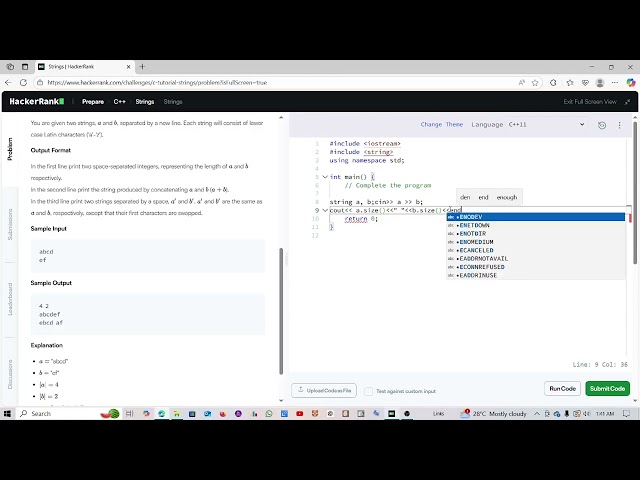
Task: Open File Explorer from the taskbar
Action: 177,413
